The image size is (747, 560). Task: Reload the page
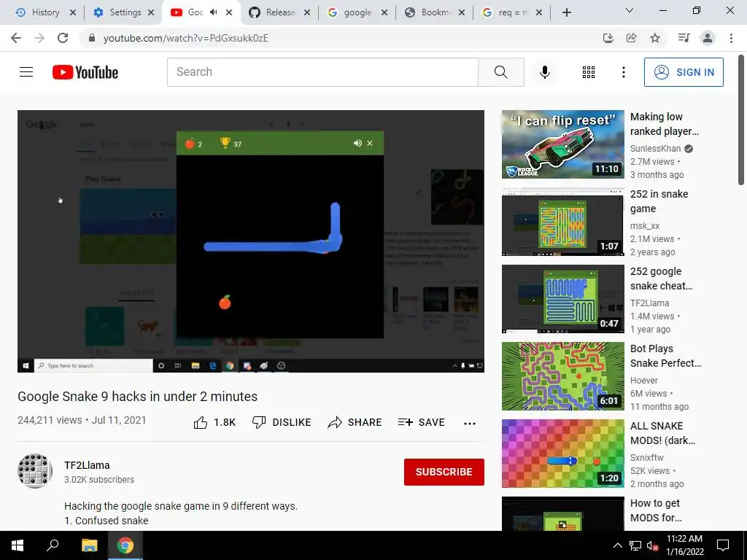(x=63, y=38)
